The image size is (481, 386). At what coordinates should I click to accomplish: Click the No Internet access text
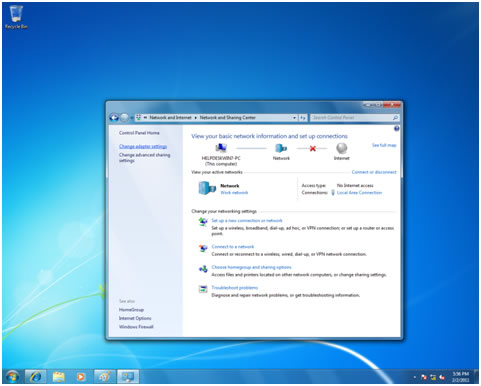(355, 185)
